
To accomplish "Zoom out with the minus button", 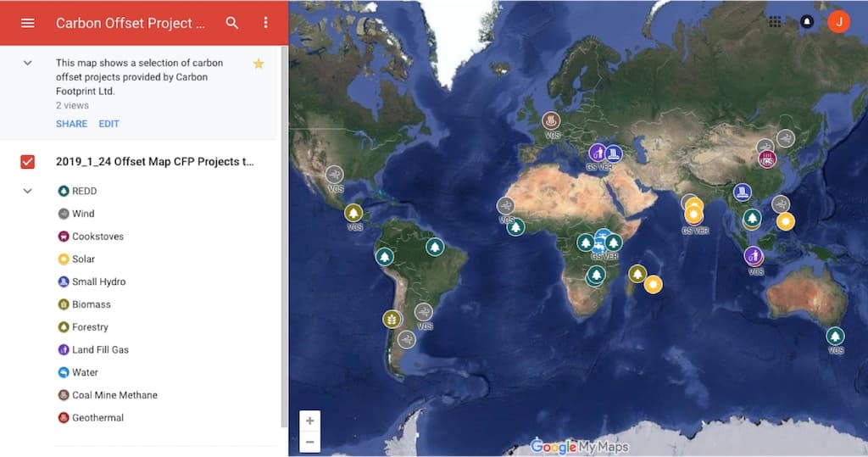I will pyautogui.click(x=310, y=442).
